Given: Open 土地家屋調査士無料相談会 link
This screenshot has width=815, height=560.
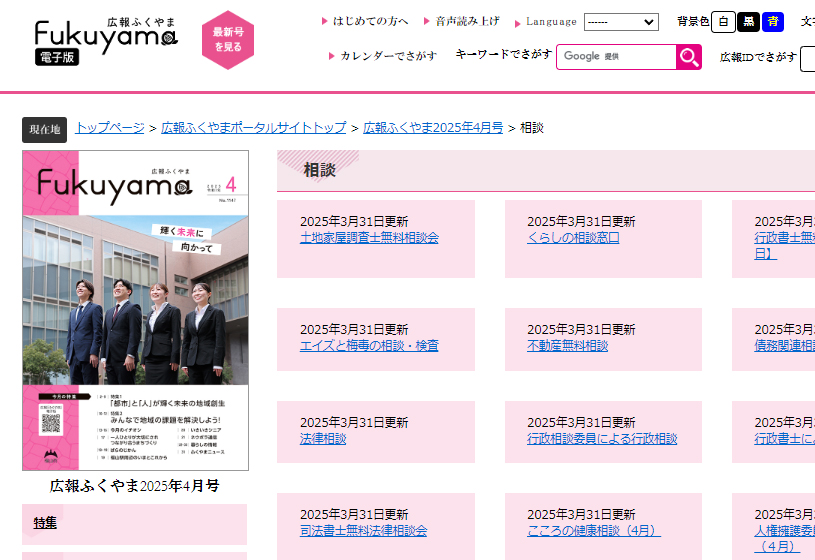Looking at the screenshot, I should pos(369,238).
